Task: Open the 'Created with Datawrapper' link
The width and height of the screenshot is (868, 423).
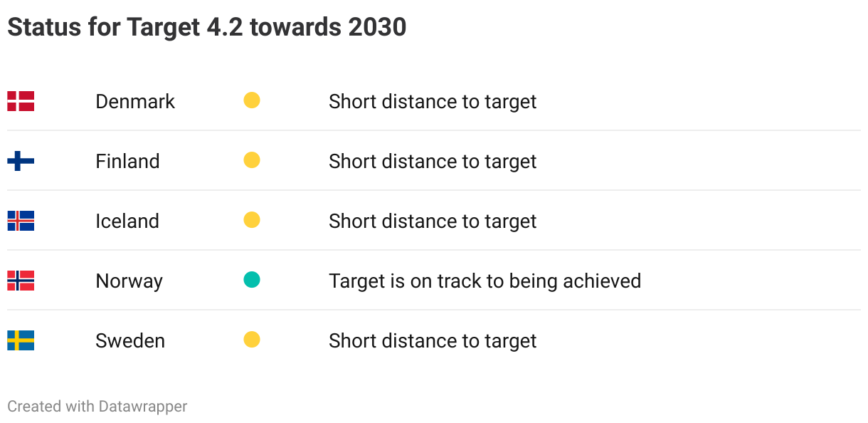Action: tap(97, 407)
